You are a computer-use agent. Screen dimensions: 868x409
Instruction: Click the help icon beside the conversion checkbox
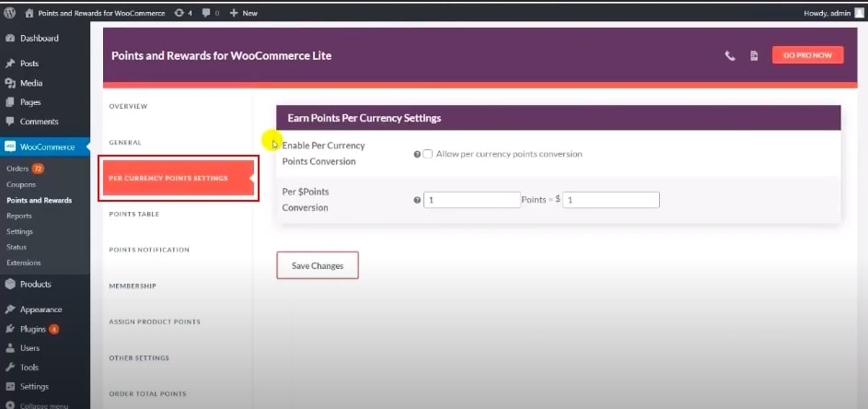(x=417, y=155)
